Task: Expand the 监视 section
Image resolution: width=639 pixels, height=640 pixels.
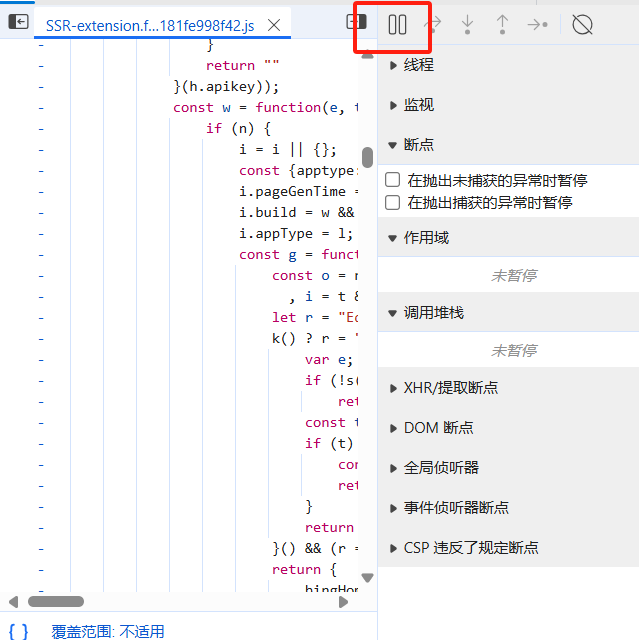Action: pyautogui.click(x=418, y=105)
